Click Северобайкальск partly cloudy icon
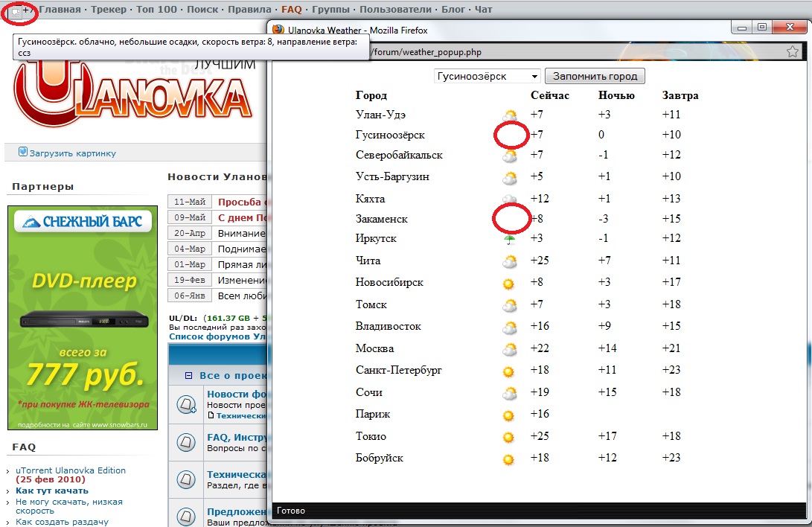Viewport: 812px width, 527px height. point(510,156)
